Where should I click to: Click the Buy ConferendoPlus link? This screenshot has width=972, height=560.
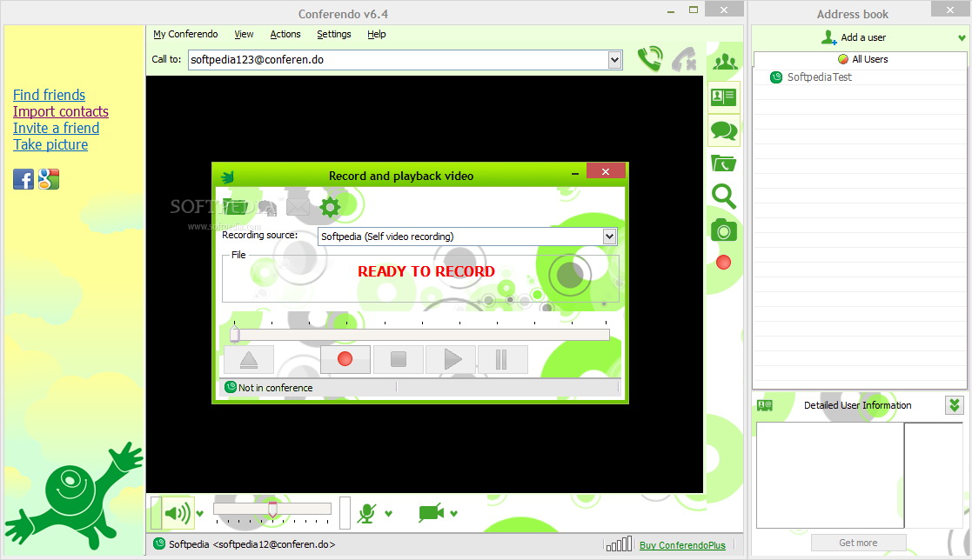(682, 545)
